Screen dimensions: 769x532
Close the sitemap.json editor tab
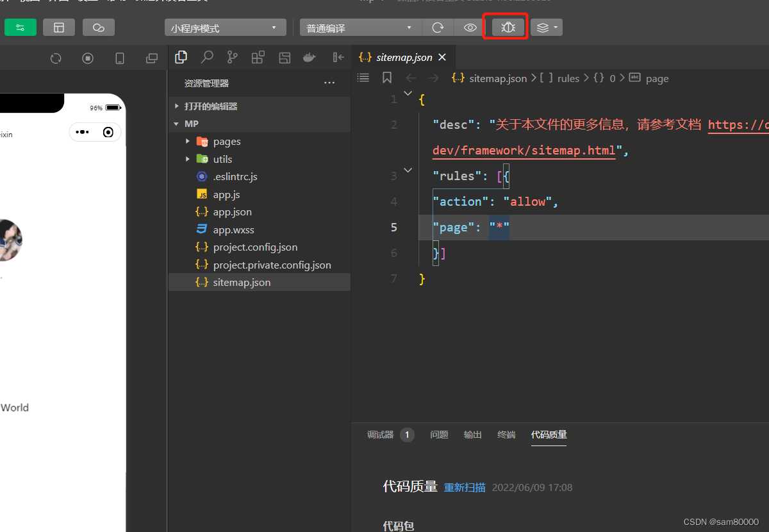[x=442, y=57]
